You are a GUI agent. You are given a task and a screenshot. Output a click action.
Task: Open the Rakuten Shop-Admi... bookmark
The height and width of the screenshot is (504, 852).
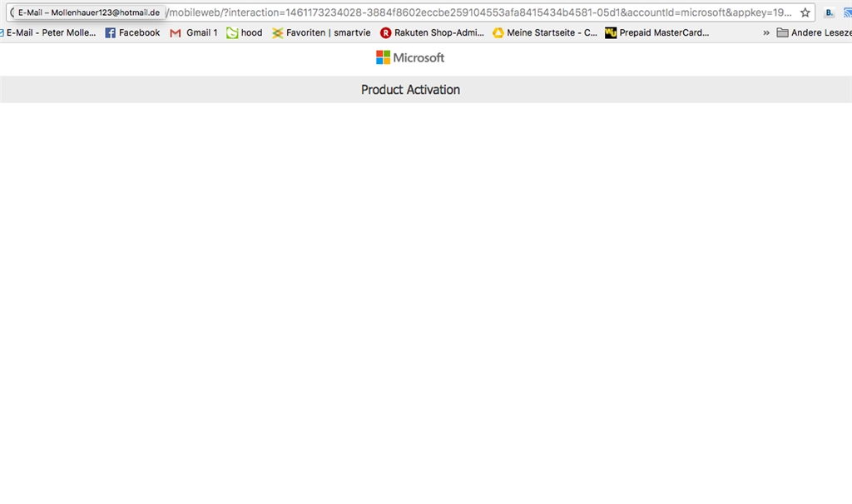click(432, 32)
